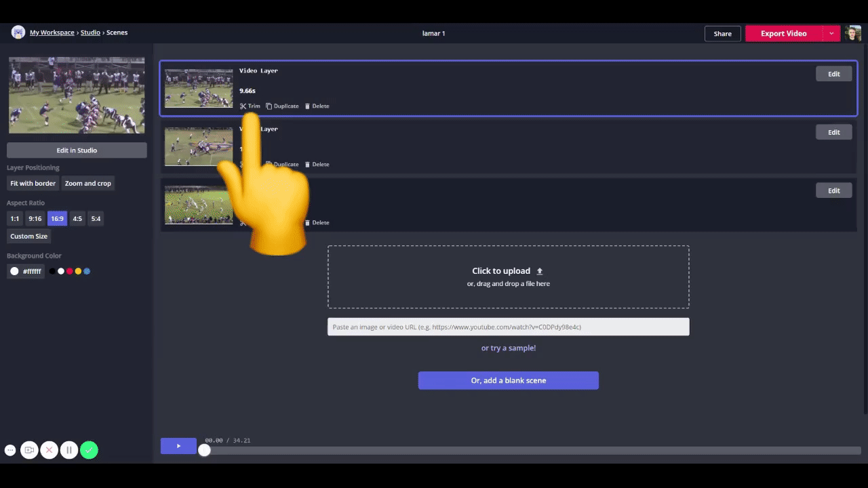The image size is (868, 488).
Task: Click the 00.00 / 34.21 time readout
Action: (x=228, y=441)
